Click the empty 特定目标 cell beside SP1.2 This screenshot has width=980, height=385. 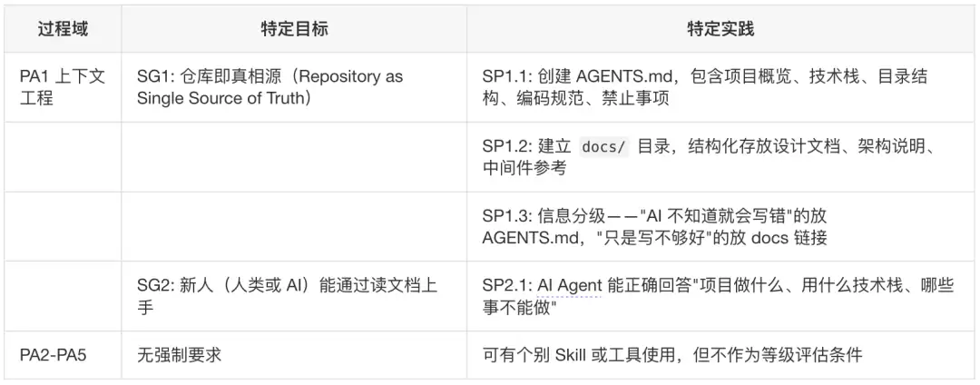coord(294,157)
